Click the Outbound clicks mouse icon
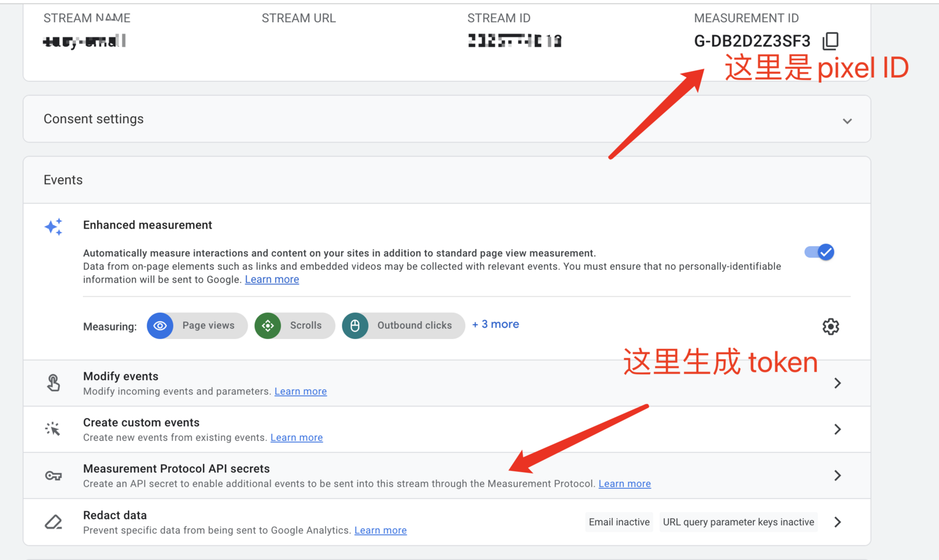The image size is (939, 560). [355, 326]
